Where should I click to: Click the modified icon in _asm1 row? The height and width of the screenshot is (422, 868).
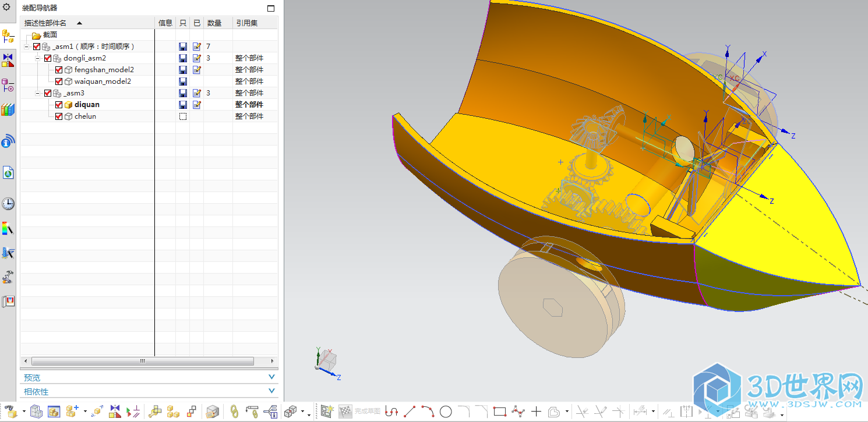pyautogui.click(x=196, y=47)
